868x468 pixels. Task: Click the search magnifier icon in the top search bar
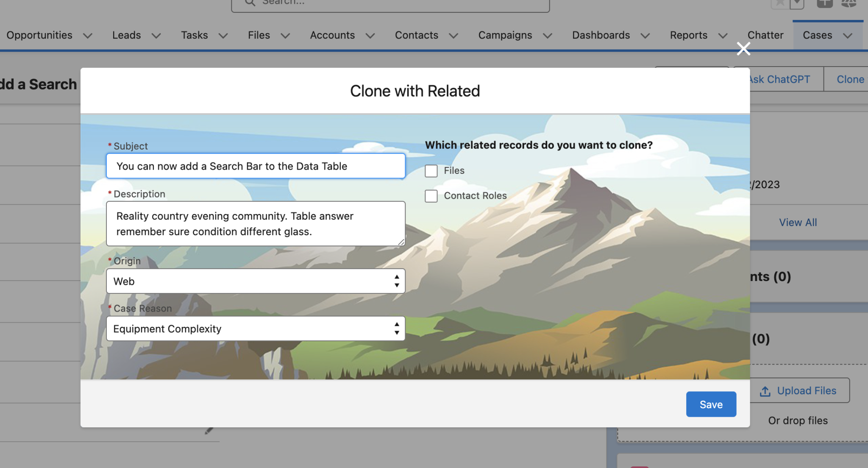(250, 3)
